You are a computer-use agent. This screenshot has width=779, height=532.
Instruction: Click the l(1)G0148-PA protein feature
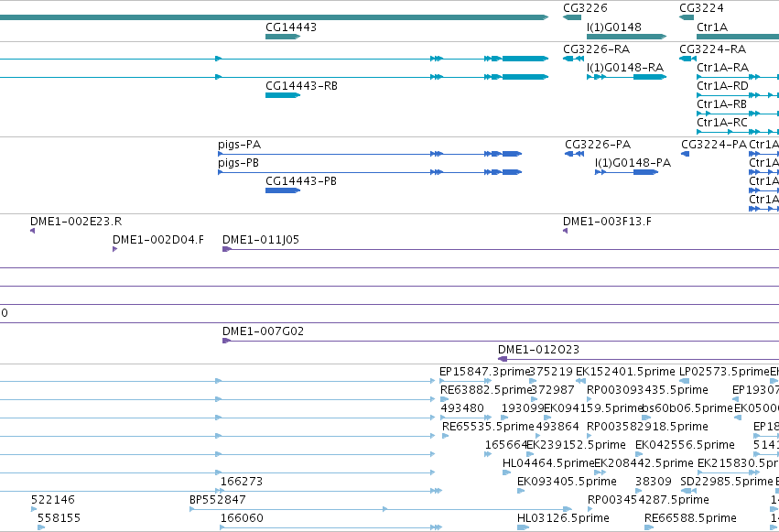[626, 172]
